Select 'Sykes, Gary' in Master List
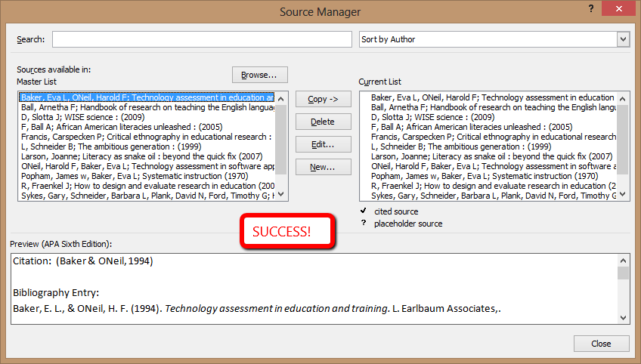The width and height of the screenshot is (641, 364). click(147, 196)
